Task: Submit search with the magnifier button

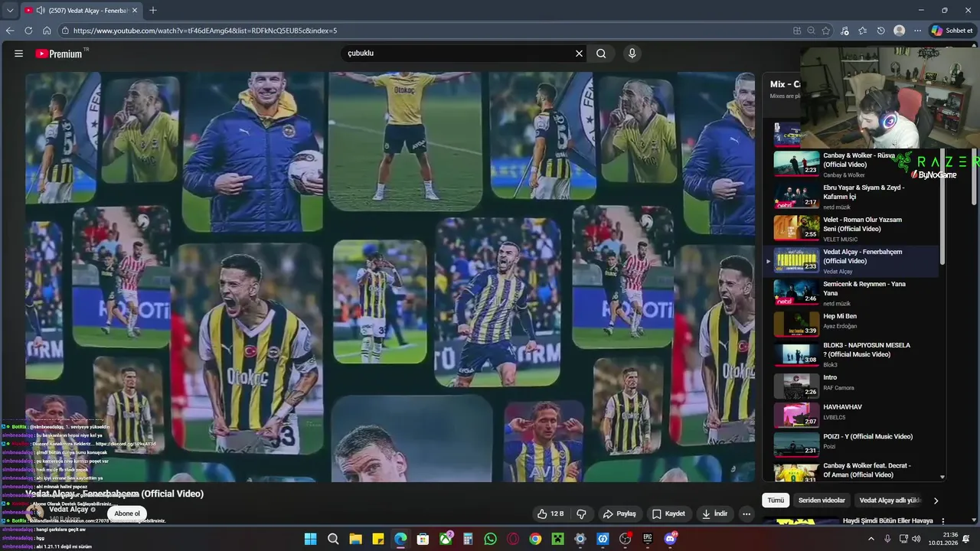Action: pos(601,54)
